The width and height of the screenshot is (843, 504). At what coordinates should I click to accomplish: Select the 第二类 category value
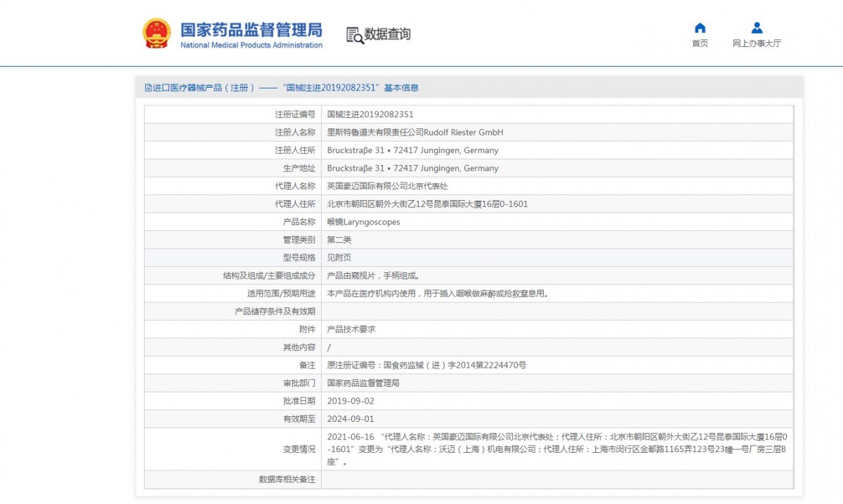(x=557, y=240)
